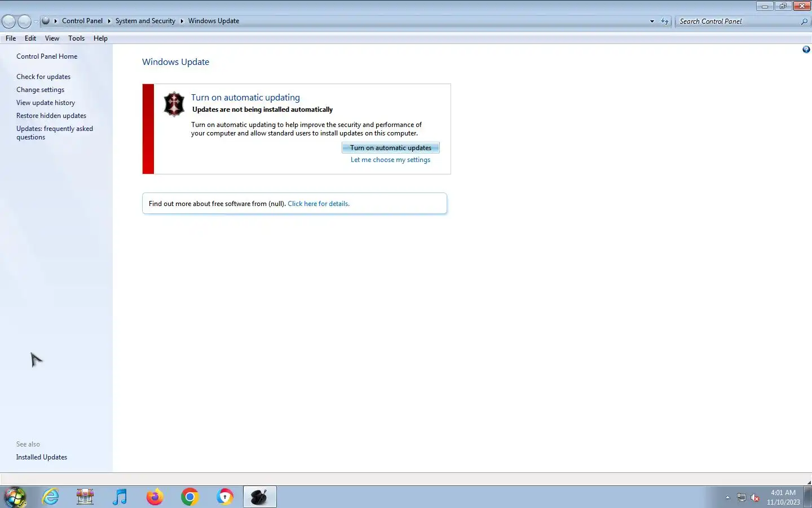Close the Windows Update window
The width and height of the screenshot is (812, 508).
(x=802, y=6)
